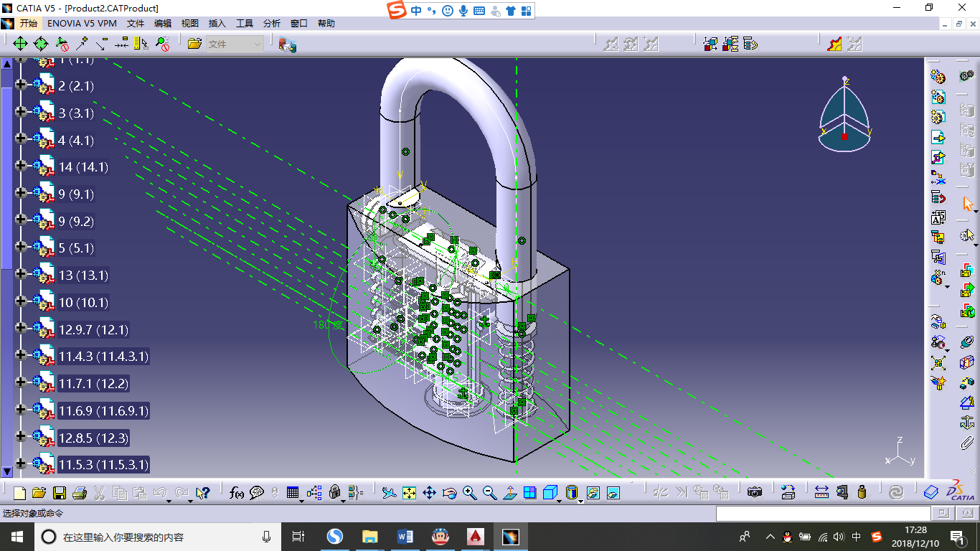The width and height of the screenshot is (980, 551).
Task: Click the Generate Numbering icon
Action: 938,217
